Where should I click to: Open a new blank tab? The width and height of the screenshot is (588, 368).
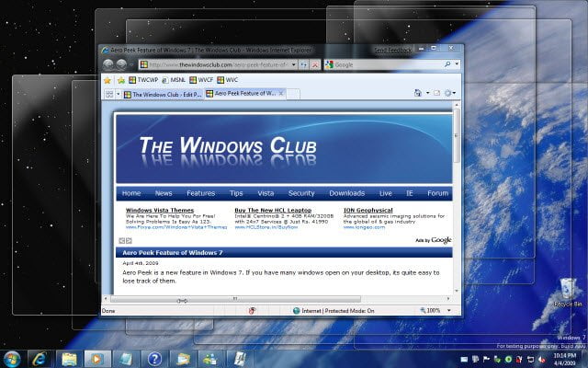click(293, 94)
